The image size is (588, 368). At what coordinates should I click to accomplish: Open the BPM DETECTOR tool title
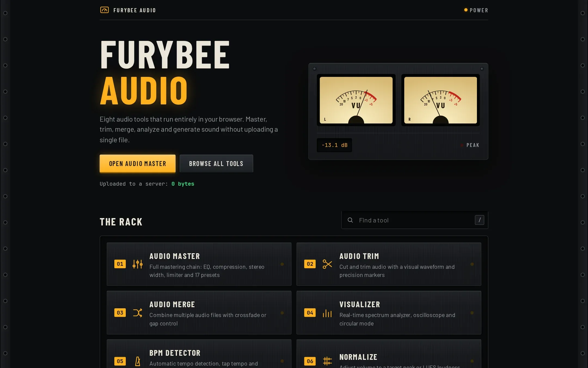pyautogui.click(x=175, y=353)
